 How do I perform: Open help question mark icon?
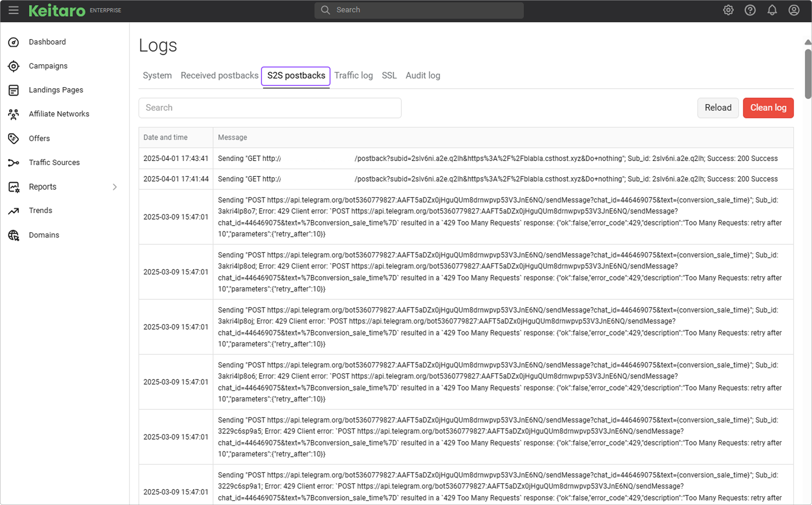[750, 10]
